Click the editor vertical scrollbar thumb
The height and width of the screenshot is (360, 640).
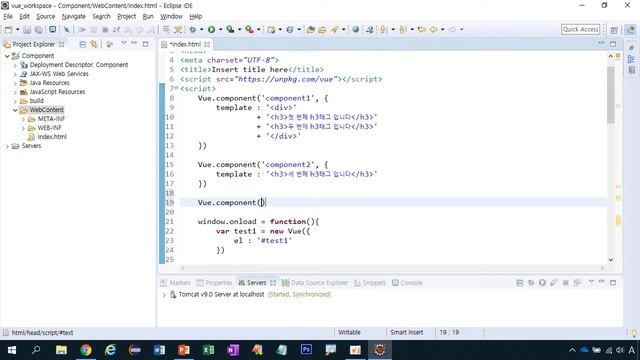[611, 95]
